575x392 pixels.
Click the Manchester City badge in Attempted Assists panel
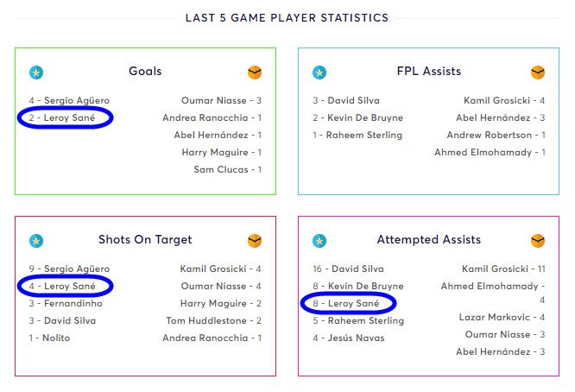point(319,241)
